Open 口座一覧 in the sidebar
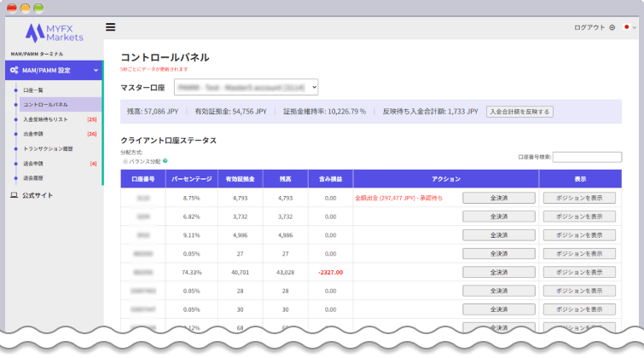644x358 pixels. point(33,89)
